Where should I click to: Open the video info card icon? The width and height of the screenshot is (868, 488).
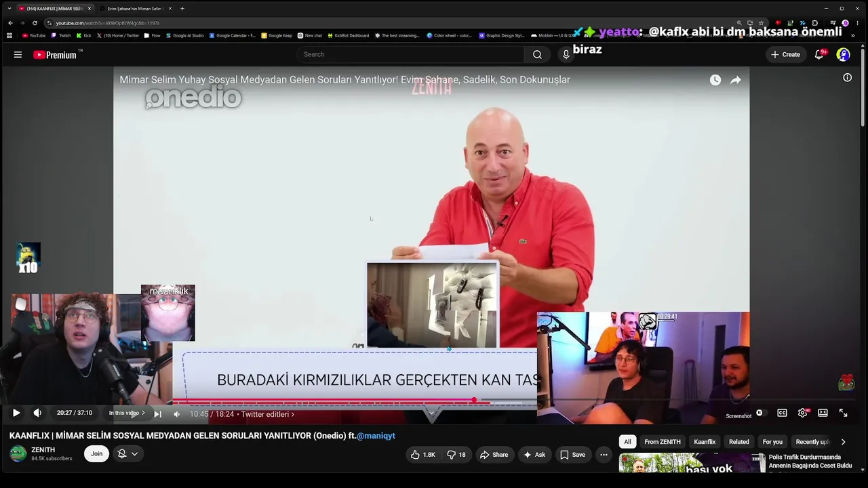coord(847,78)
